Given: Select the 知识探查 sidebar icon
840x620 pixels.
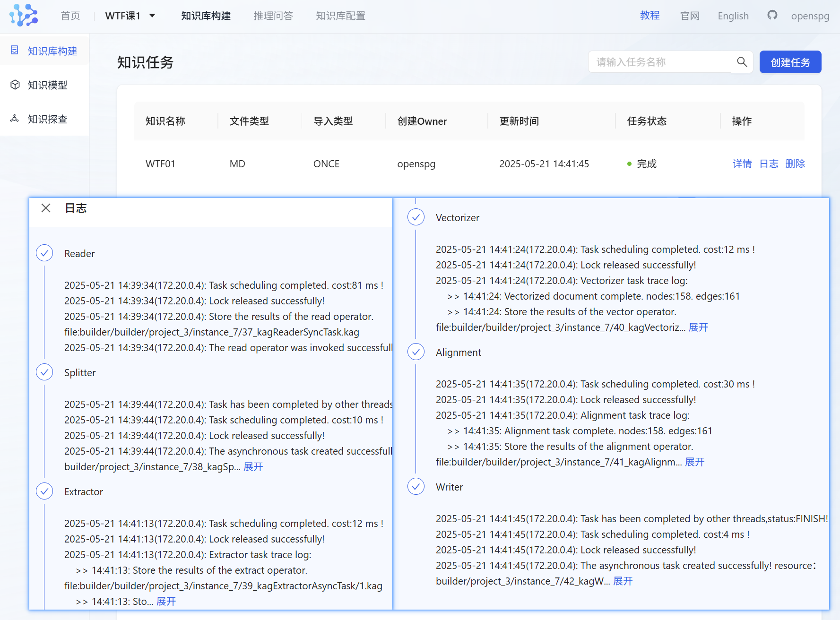Looking at the screenshot, I should [x=15, y=119].
